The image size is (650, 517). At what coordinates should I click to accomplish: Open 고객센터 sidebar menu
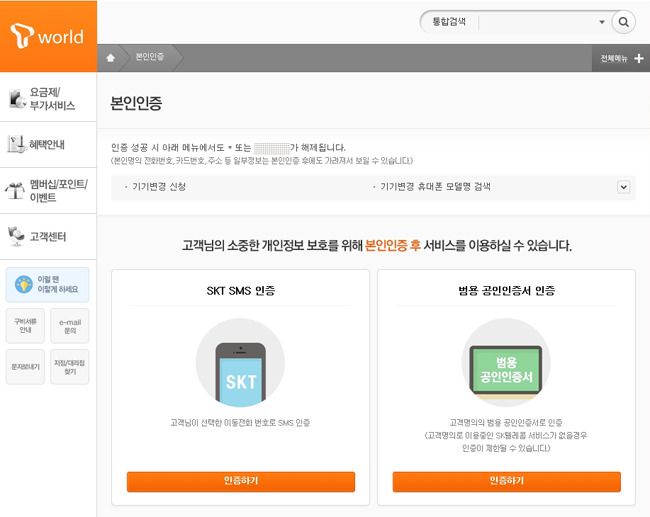tap(48, 237)
